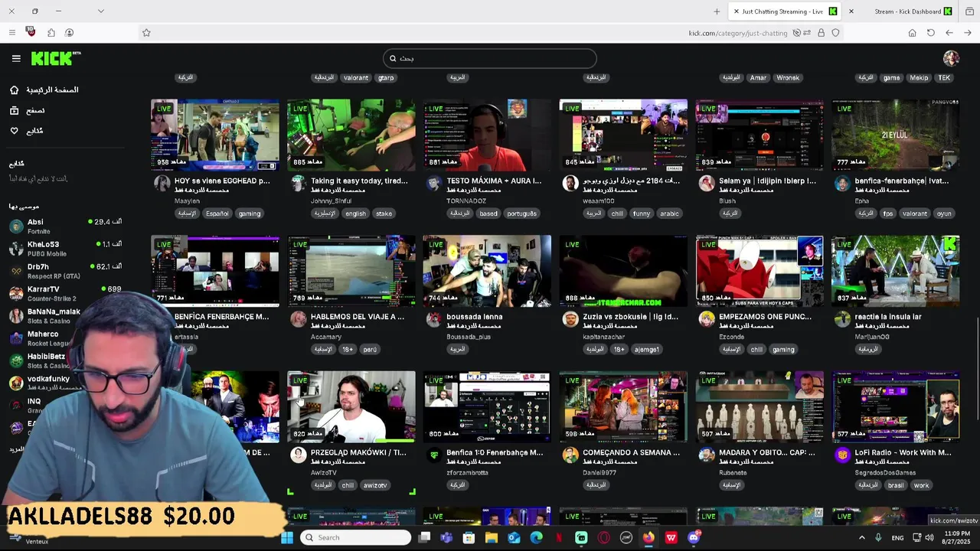The image size is (980, 551).
Task: Open the Johnny_Sinful channel name link
Action: [x=331, y=201]
